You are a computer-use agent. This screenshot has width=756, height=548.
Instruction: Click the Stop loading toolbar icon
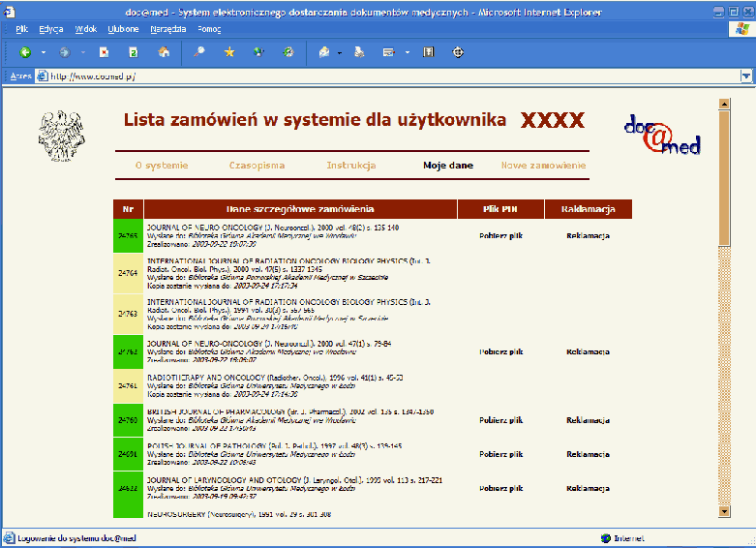(x=104, y=52)
